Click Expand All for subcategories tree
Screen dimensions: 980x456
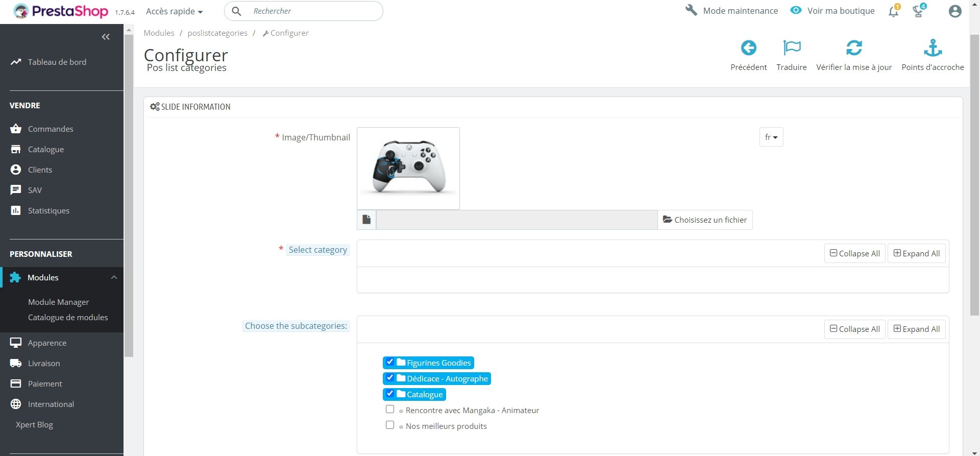[x=917, y=329]
